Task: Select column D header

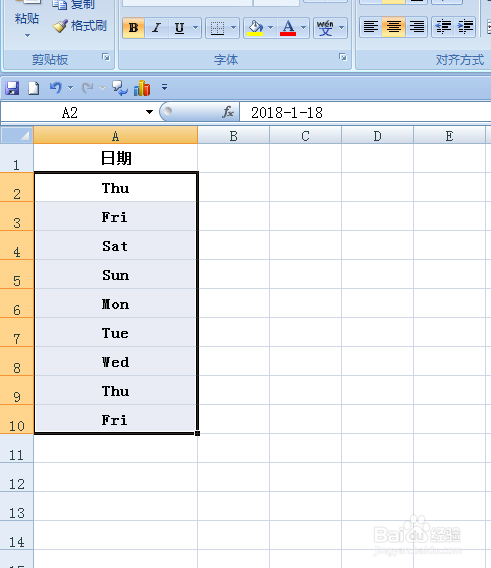Action: point(377,135)
